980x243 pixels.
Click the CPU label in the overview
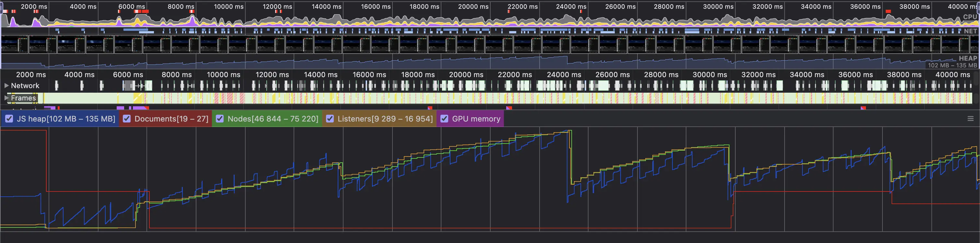(x=970, y=17)
